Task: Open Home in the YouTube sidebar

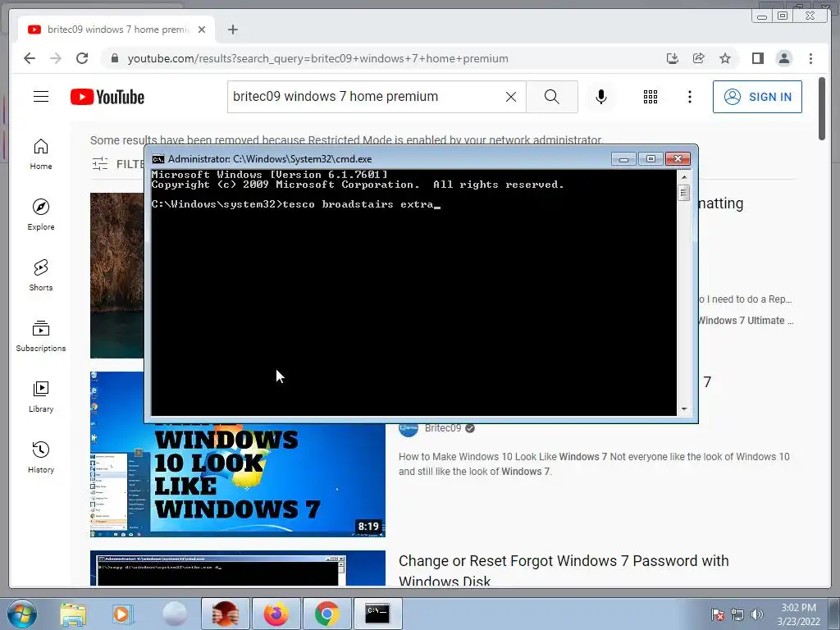Action: (41, 154)
